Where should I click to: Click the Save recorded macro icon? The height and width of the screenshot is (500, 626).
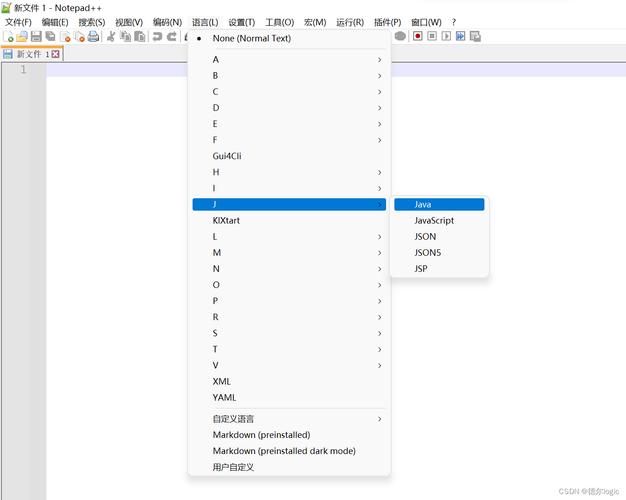coord(475,36)
